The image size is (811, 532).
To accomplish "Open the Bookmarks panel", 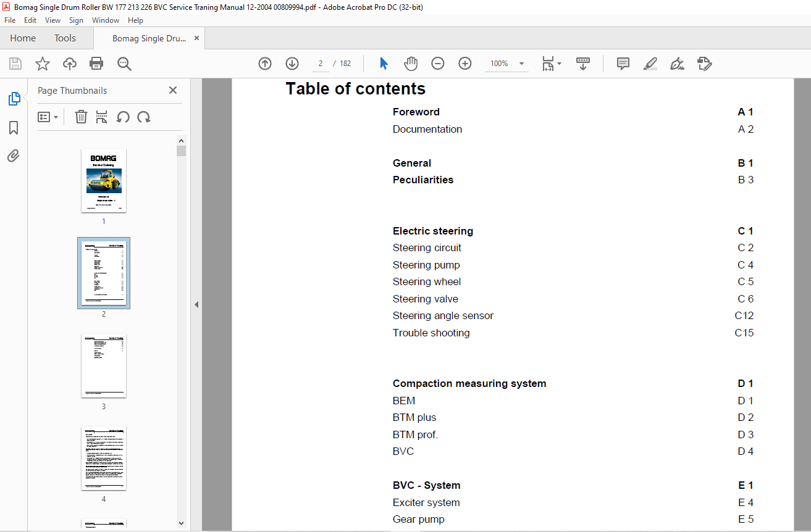I will pos(14,128).
